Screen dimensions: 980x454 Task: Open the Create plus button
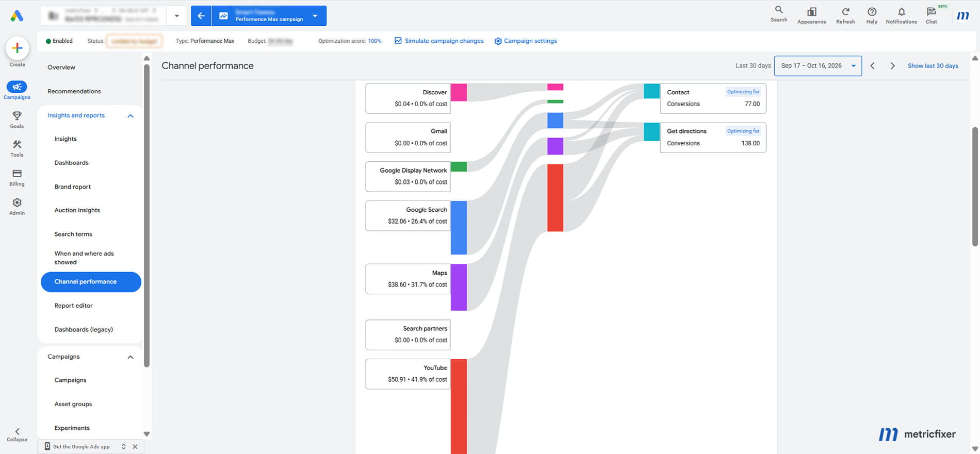click(17, 48)
